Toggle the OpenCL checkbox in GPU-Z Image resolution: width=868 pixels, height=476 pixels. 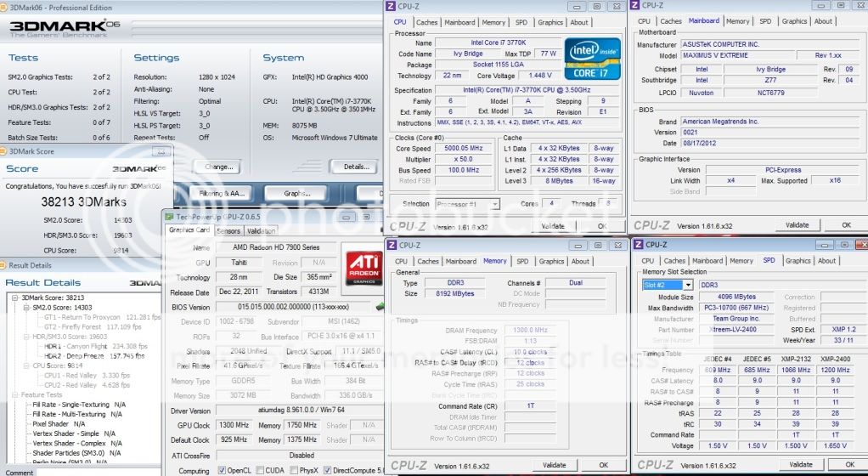(223, 470)
